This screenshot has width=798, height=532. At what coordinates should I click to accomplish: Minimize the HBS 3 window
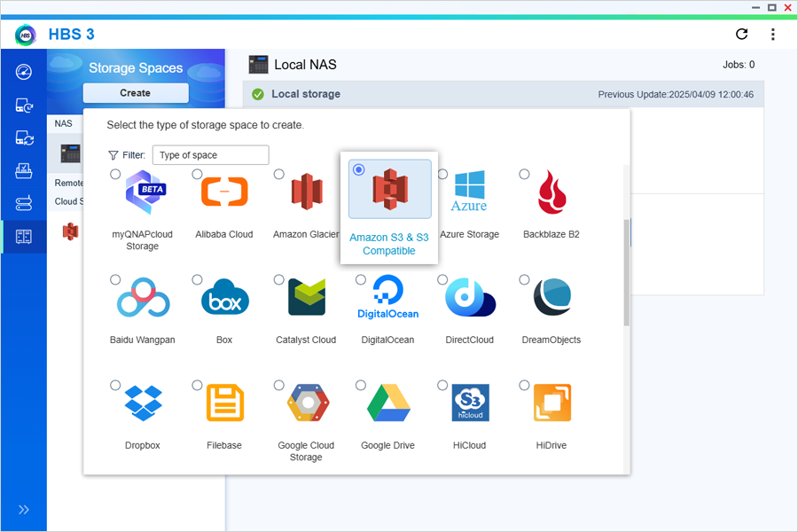755,8
